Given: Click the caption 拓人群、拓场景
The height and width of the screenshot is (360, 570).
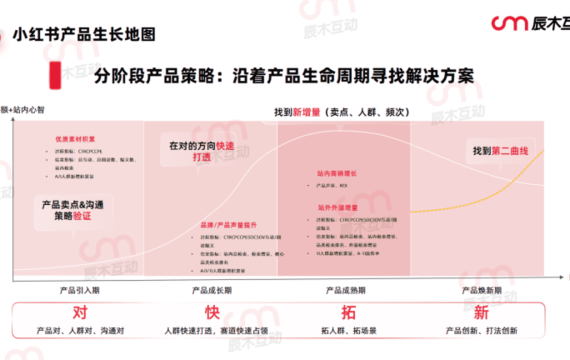Looking at the screenshot, I should pos(349,331).
